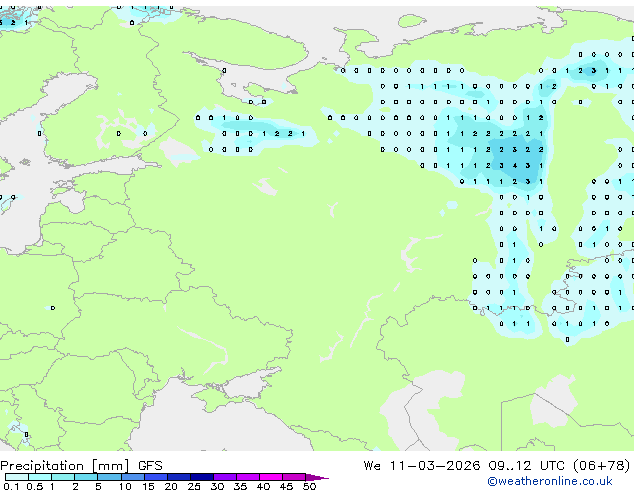Viewport: 634px width, 490px height.
Task: Click the '09..12 UTC' time range text
Action: [526, 466]
